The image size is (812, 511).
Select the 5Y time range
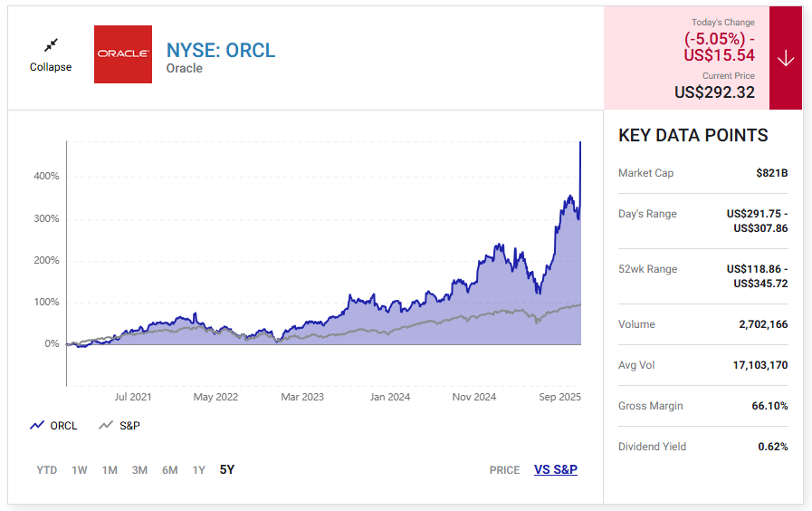tap(227, 469)
